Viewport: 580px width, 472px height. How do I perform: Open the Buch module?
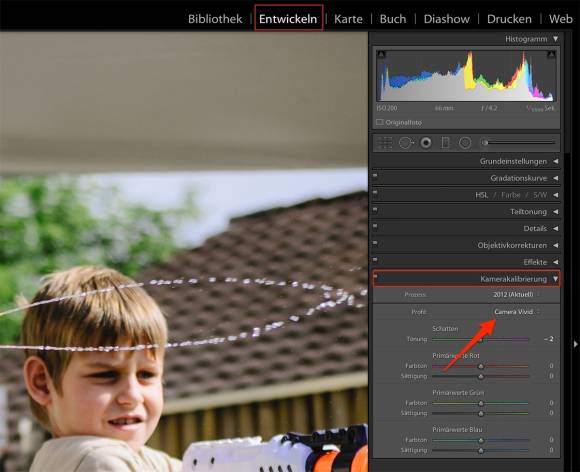393,19
